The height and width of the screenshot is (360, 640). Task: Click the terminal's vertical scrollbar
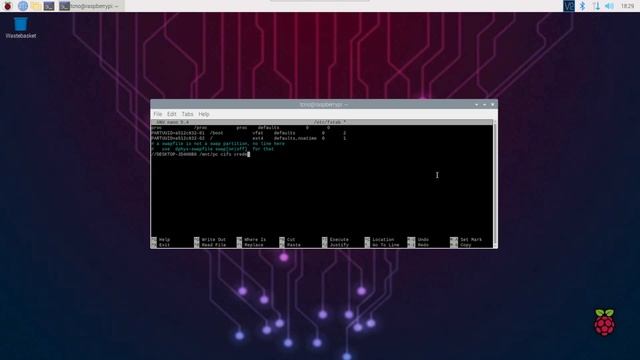495,184
